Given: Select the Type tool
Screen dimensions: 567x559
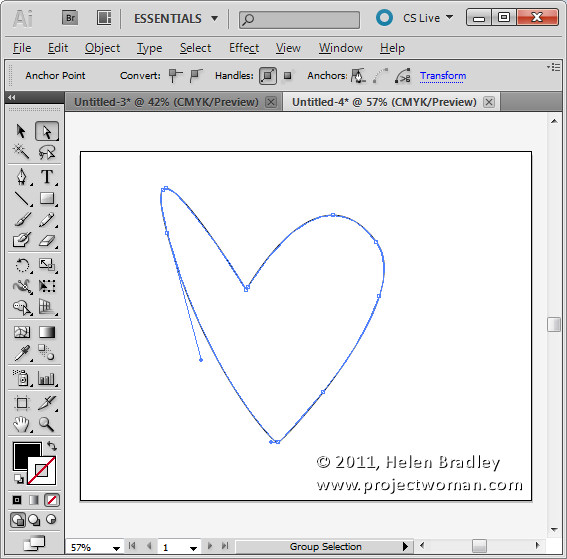Looking at the screenshot, I should [x=47, y=177].
